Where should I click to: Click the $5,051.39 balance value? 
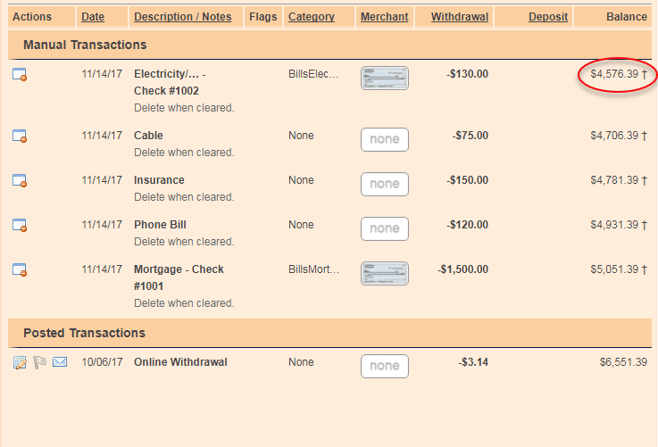coord(614,269)
